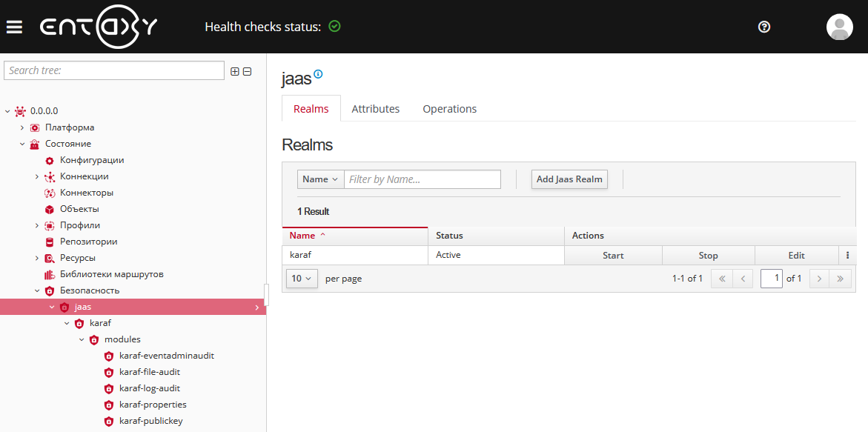Expand all tree nodes
Screen dimensions: 868x432
point(235,71)
